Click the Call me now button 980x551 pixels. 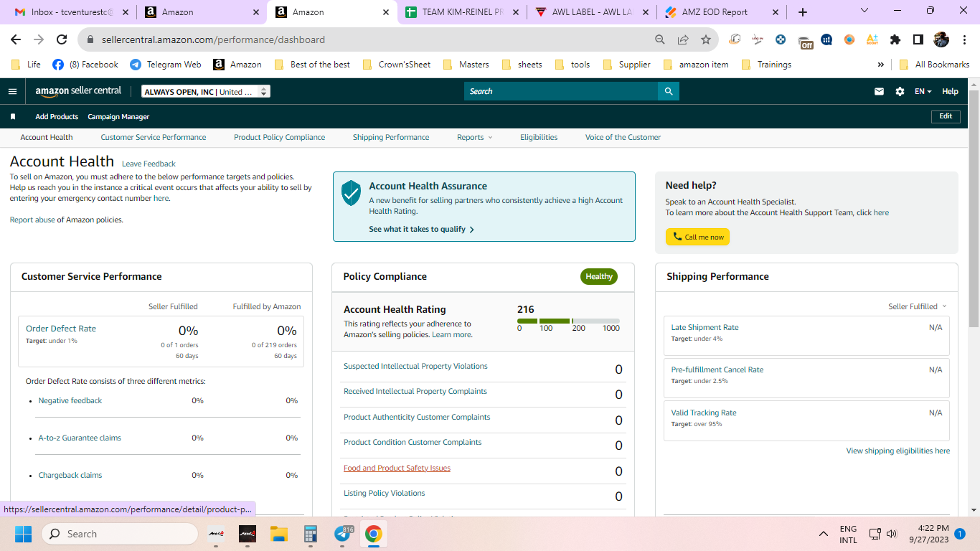[x=697, y=237]
